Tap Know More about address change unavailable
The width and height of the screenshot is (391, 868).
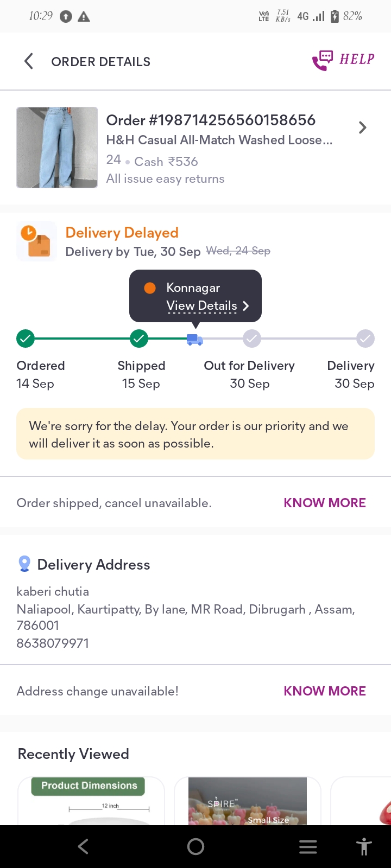click(324, 691)
